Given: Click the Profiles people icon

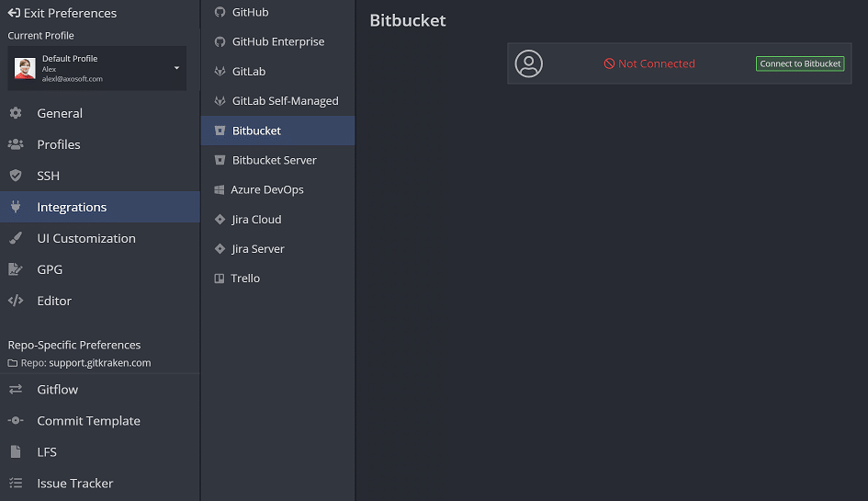Looking at the screenshot, I should (16, 144).
